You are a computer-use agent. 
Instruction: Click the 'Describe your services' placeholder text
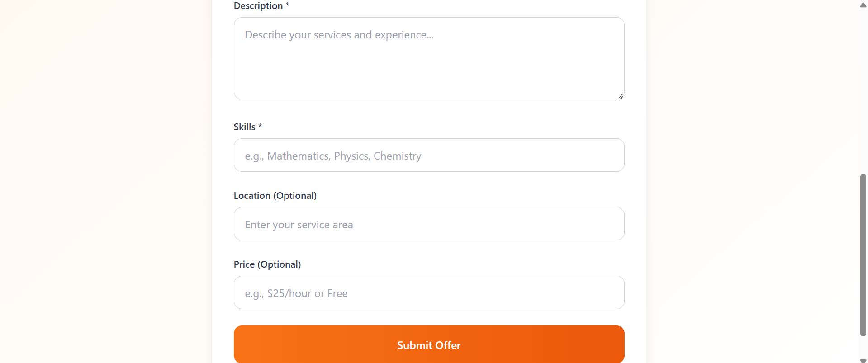tap(339, 35)
